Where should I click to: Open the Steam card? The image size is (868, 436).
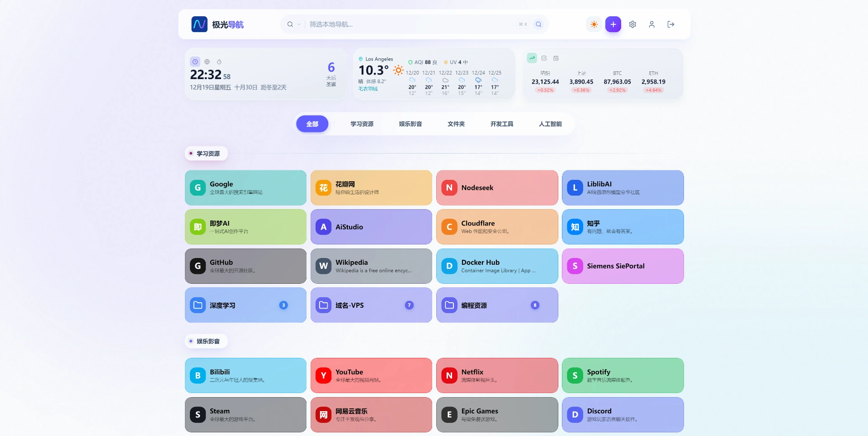point(245,415)
